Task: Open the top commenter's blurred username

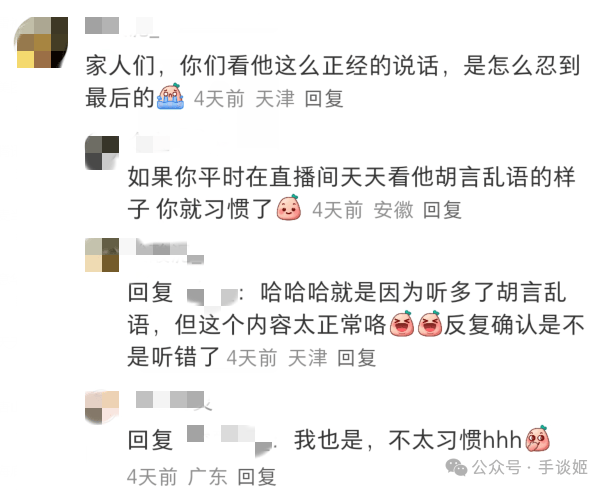Action: click(122, 27)
